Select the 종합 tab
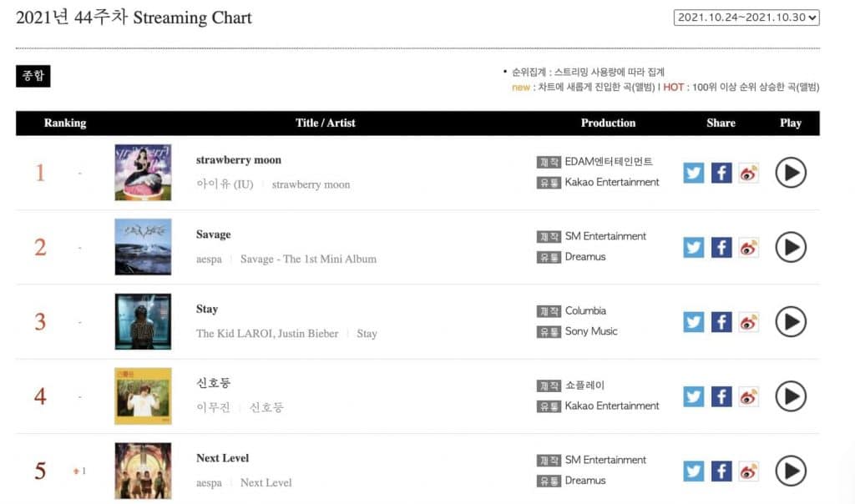Image resolution: width=855 pixels, height=504 pixels. [33, 76]
